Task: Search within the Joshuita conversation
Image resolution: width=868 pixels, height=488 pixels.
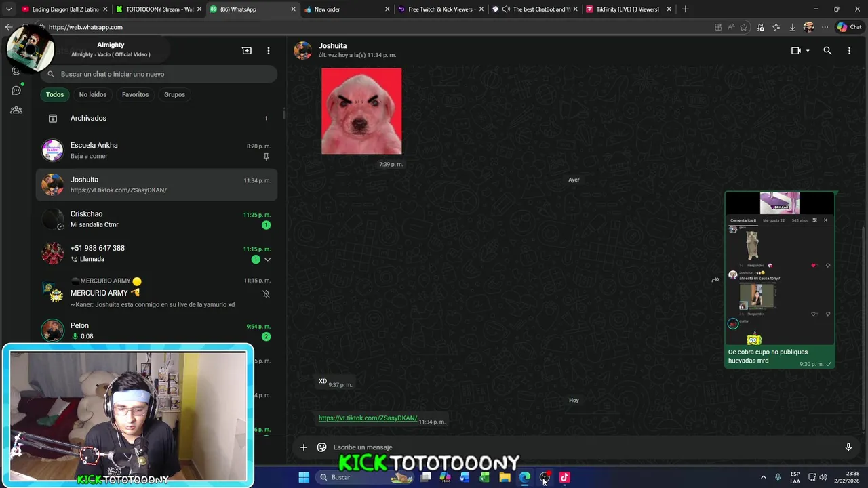Action: [x=827, y=51]
